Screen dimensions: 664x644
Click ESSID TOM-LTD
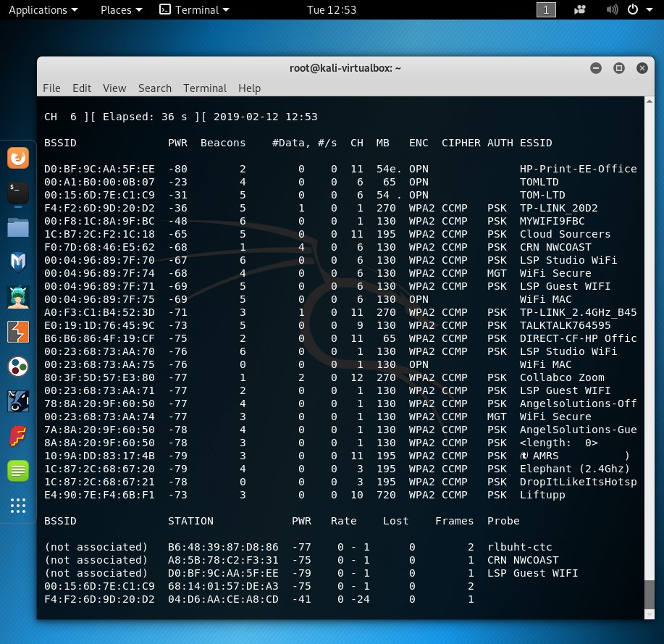click(x=542, y=196)
